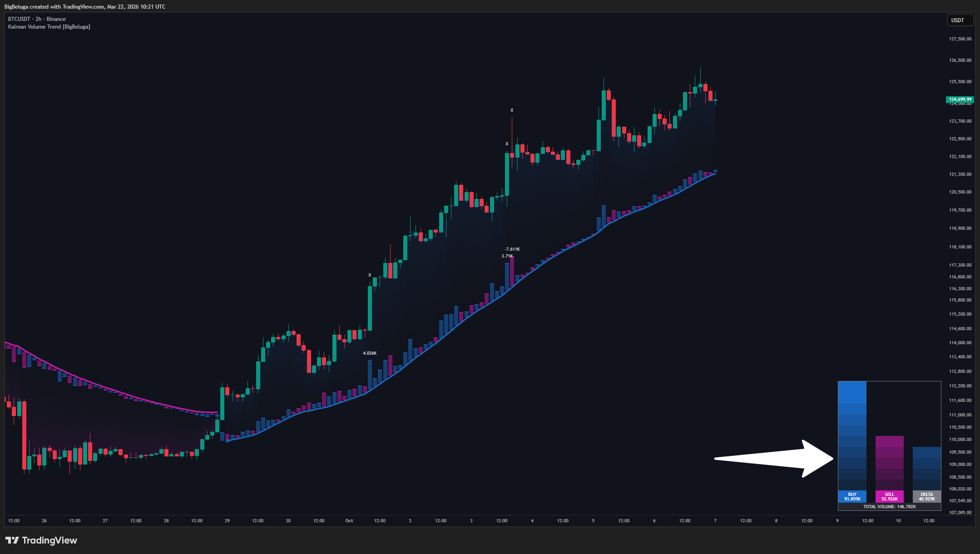Click the -7.611K volume label
Viewport: 980px width, 554px height.
pos(512,249)
